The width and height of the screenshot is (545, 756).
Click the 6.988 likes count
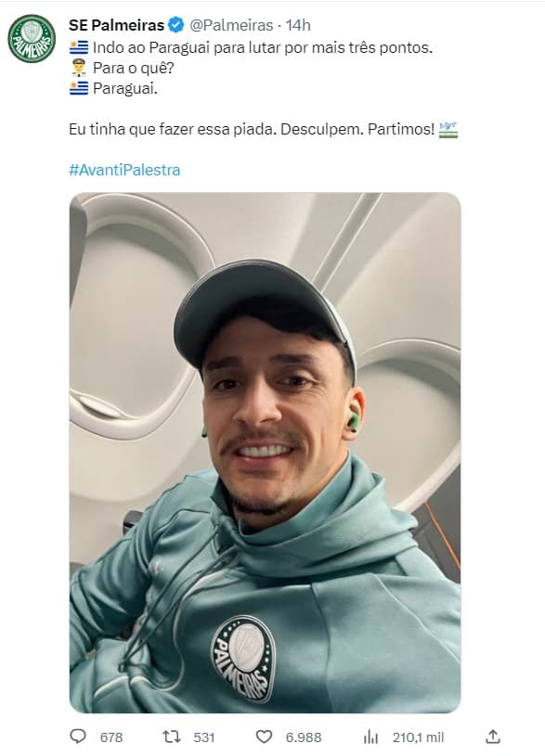(304, 737)
